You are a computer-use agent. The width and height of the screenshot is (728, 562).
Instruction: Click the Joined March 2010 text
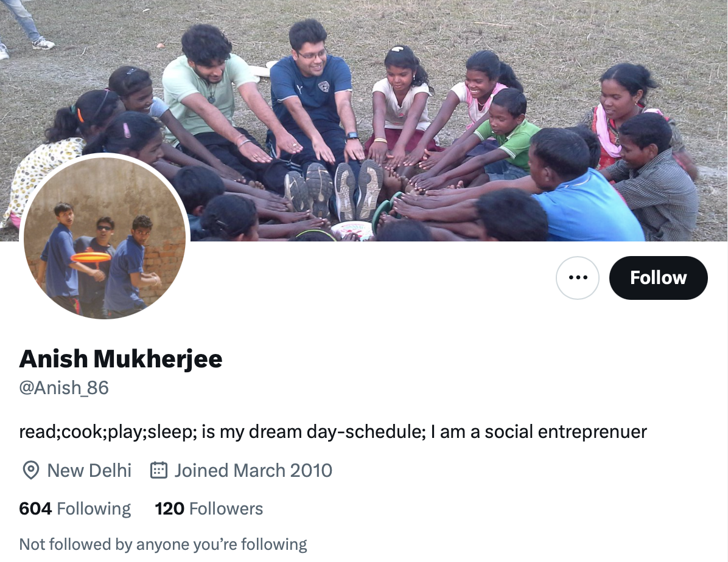pos(253,470)
